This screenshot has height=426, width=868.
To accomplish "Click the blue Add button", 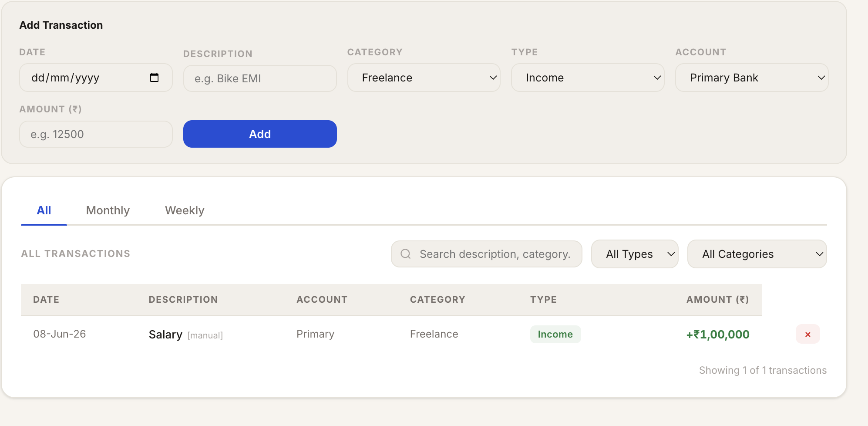I will tap(260, 134).
